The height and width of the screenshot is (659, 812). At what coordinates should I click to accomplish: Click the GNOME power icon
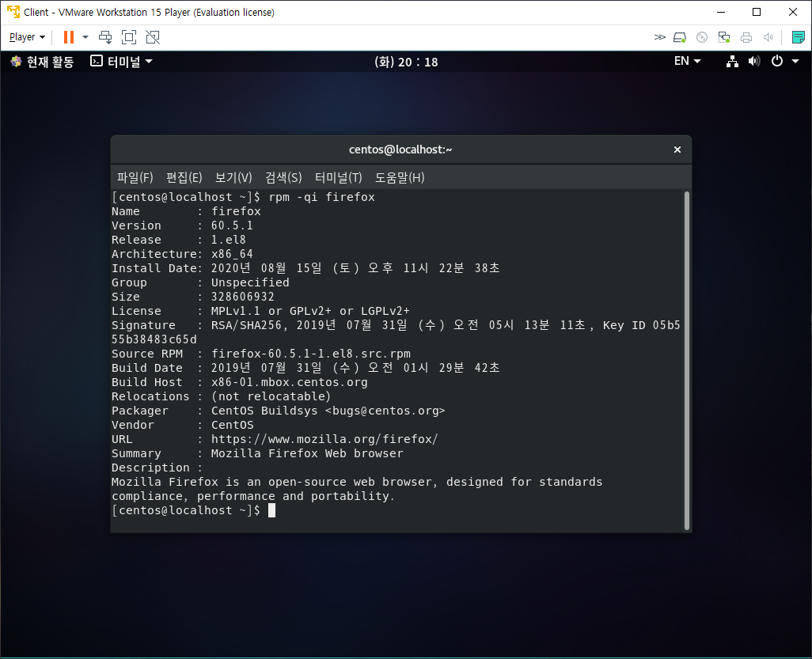[x=777, y=62]
